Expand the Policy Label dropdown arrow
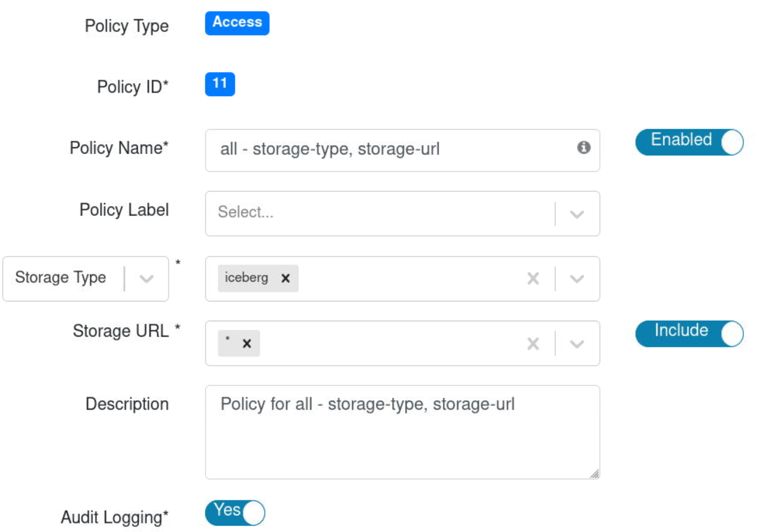The image size is (762, 532). 577,214
